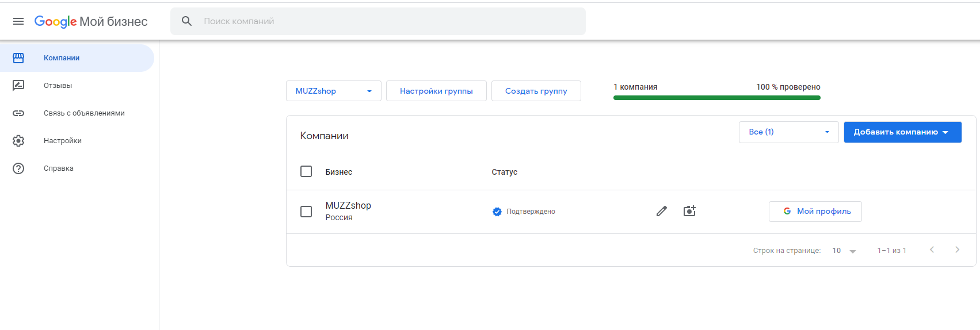Click the Мой профиль button
This screenshot has width=980, height=330.
(x=815, y=212)
